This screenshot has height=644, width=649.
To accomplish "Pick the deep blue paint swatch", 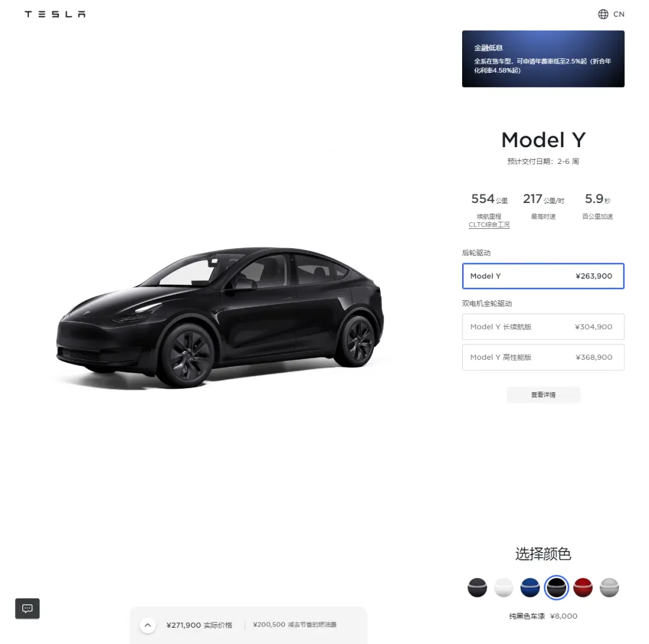I will 530,588.
